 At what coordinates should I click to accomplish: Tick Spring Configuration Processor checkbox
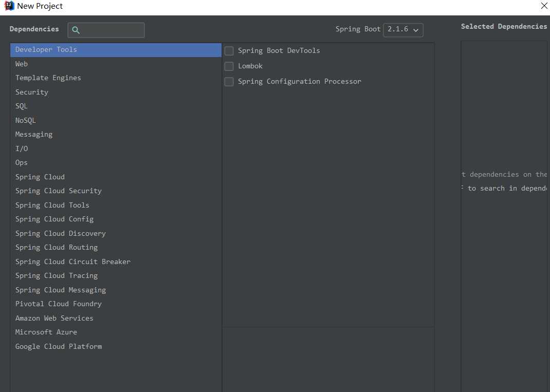click(x=229, y=82)
